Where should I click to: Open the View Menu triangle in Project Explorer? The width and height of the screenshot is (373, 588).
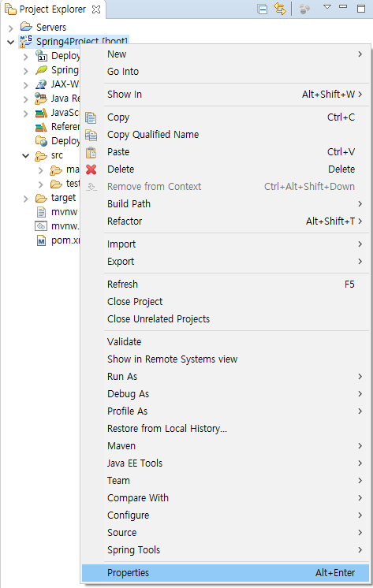coord(327,7)
